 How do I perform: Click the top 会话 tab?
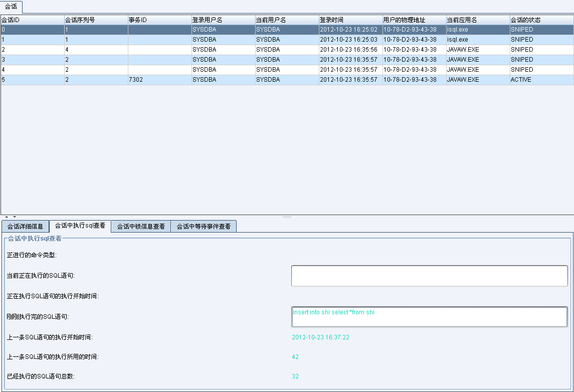(x=11, y=7)
